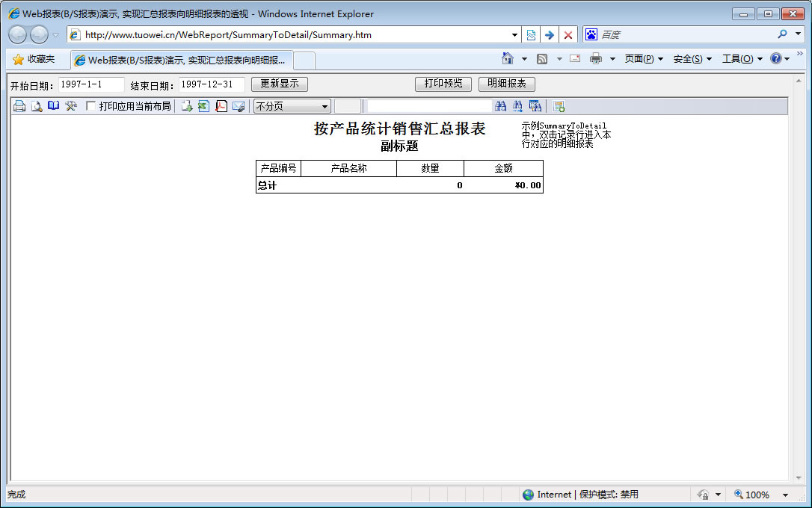
Task: Open the 页面(P) menu
Action: 643,59
